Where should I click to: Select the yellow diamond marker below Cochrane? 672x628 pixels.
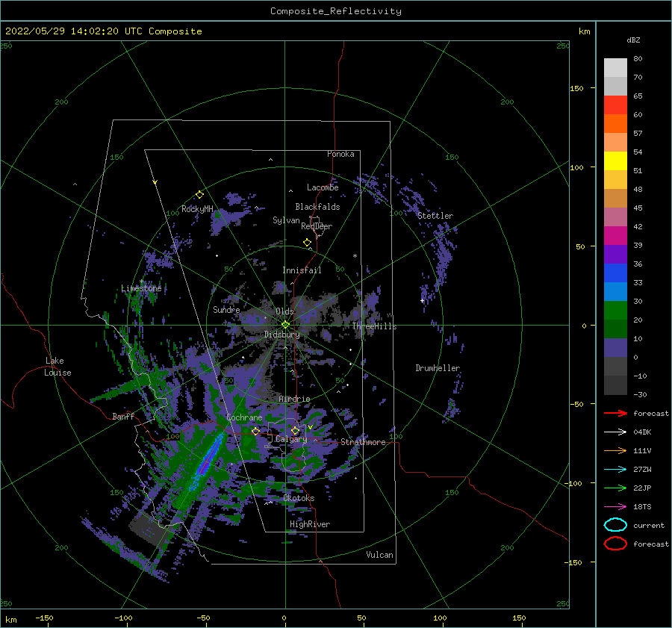click(255, 431)
